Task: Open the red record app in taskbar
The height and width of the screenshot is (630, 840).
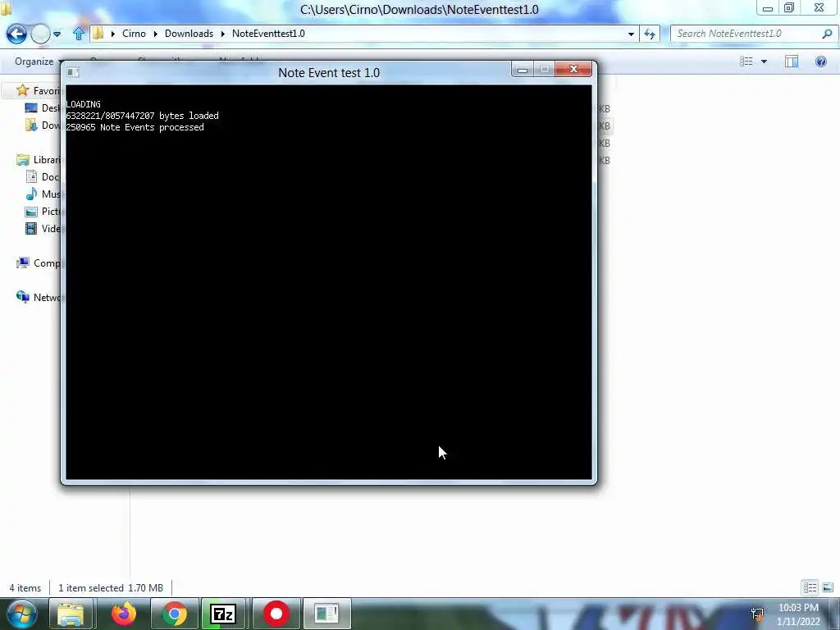Action: pyautogui.click(x=276, y=614)
